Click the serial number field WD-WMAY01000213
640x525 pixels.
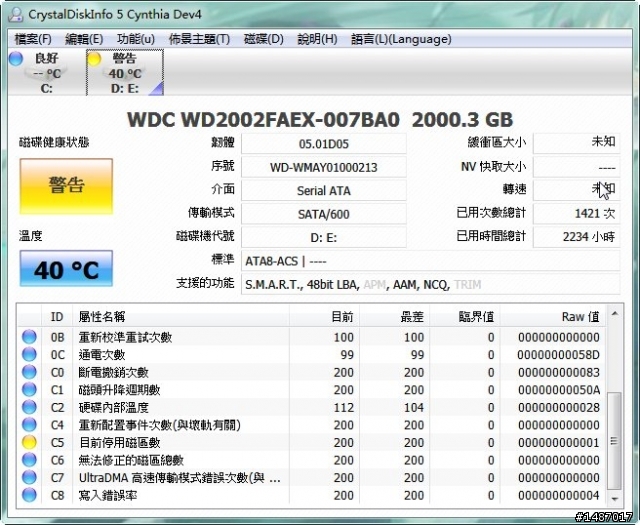pos(324,167)
